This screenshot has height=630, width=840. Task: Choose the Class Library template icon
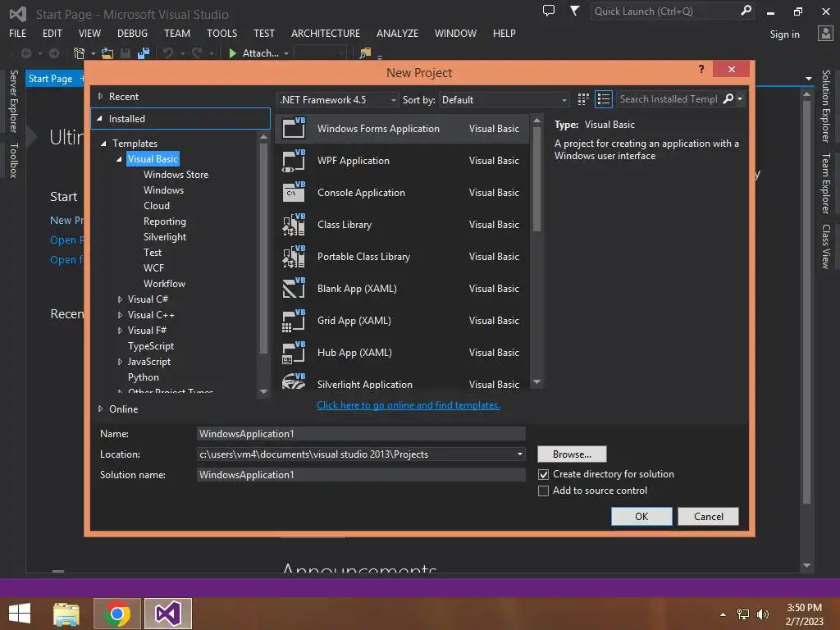tap(294, 225)
